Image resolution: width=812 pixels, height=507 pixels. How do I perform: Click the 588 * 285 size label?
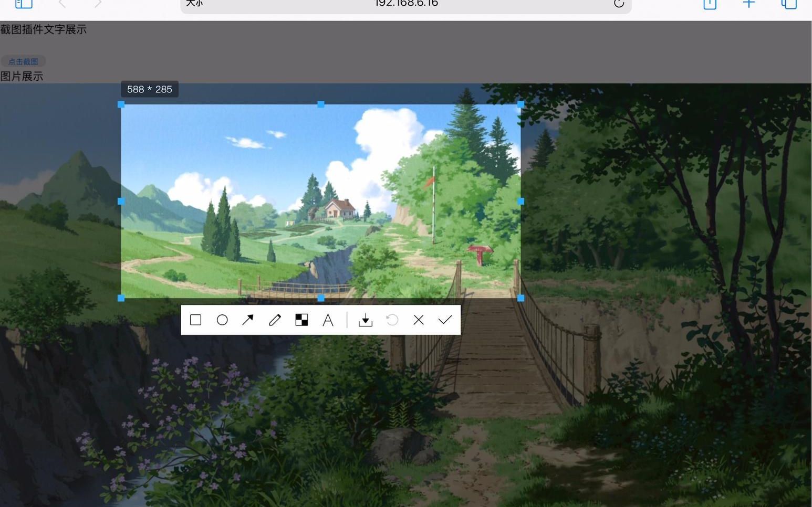point(150,89)
